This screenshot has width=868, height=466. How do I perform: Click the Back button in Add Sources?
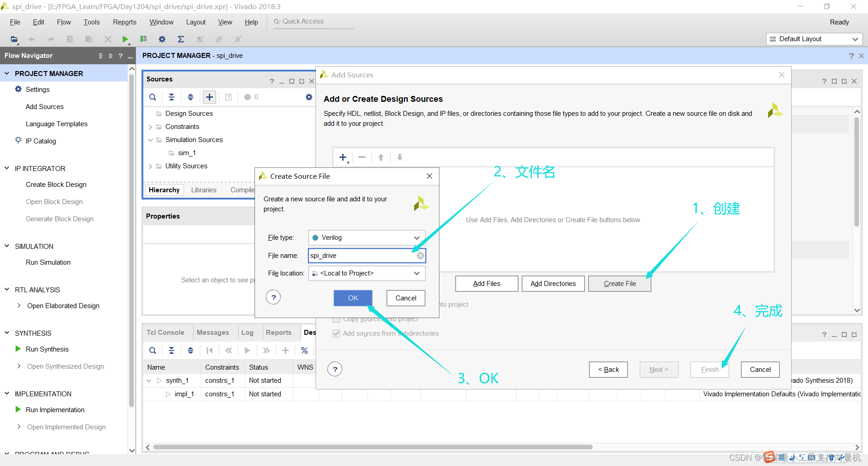coord(609,370)
